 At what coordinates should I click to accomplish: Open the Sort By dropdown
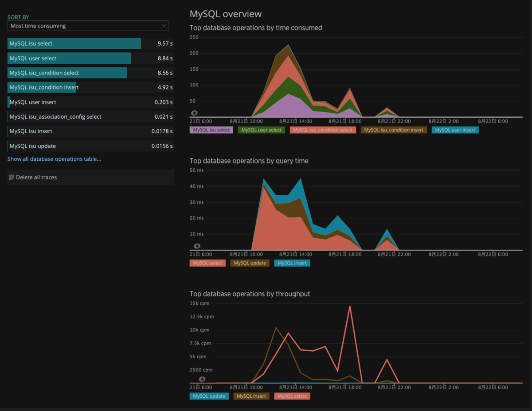(88, 26)
